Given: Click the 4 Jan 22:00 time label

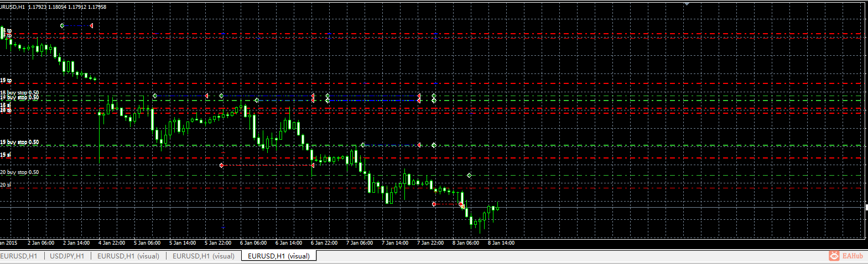Looking at the screenshot, I should pyautogui.click(x=112, y=243).
